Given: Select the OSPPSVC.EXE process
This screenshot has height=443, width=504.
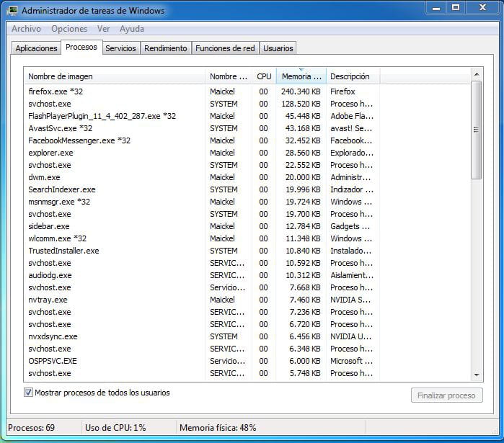Looking at the screenshot, I should coord(202,361).
